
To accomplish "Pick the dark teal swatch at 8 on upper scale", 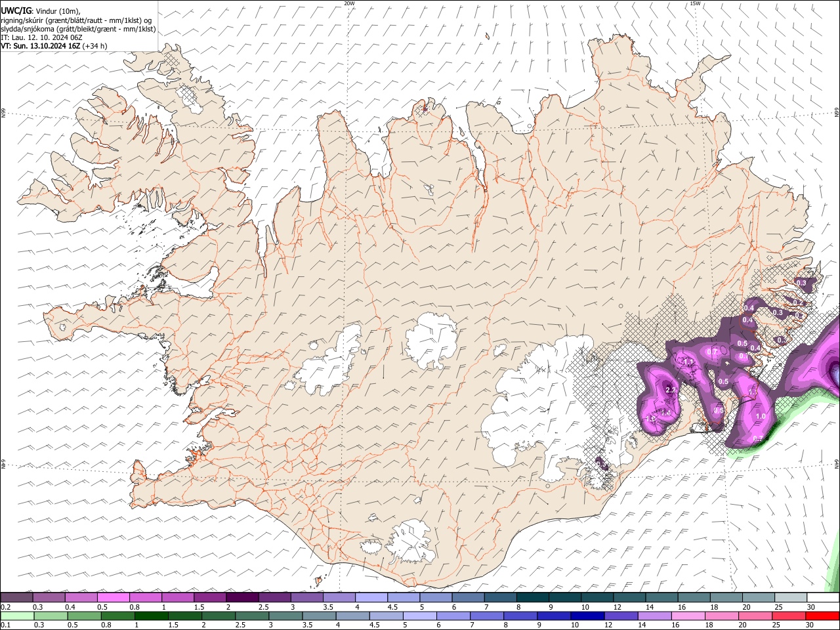I will coord(533,598).
